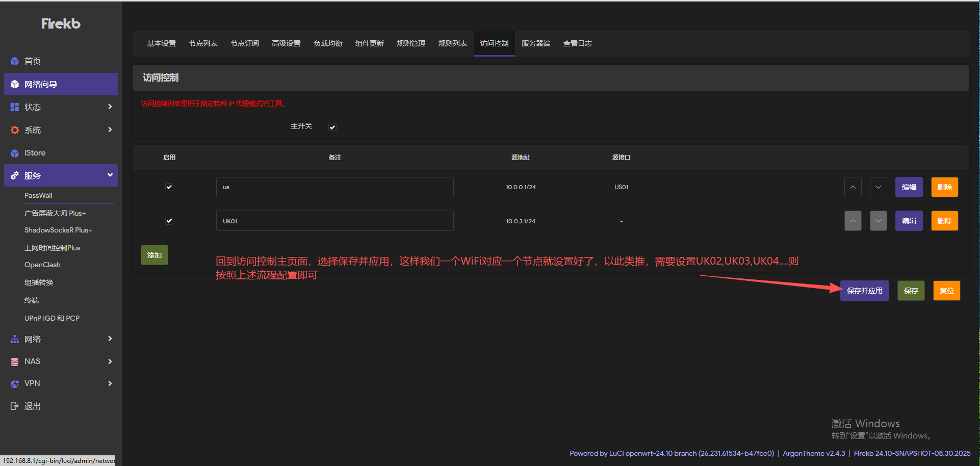
Task: Click the NAS database icon
Action: 15,361
